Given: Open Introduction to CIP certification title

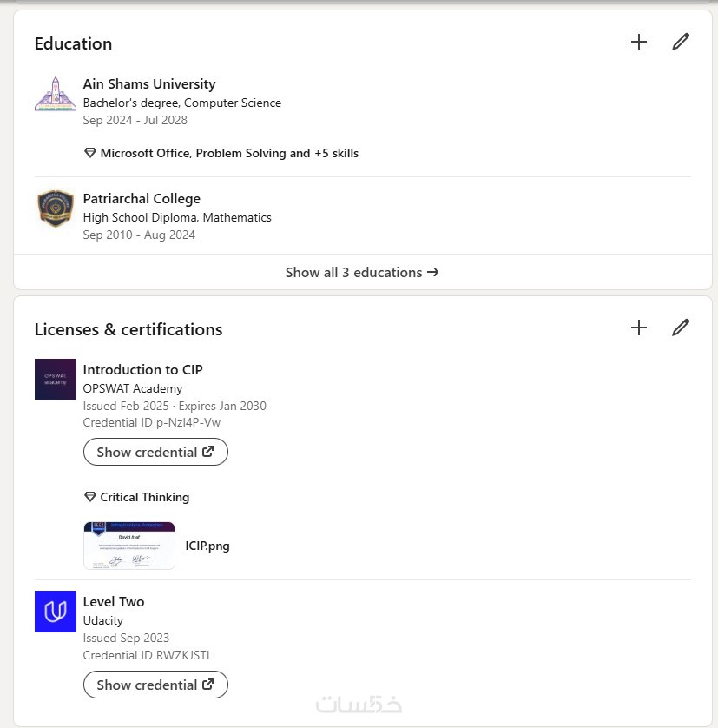Looking at the screenshot, I should (x=143, y=370).
